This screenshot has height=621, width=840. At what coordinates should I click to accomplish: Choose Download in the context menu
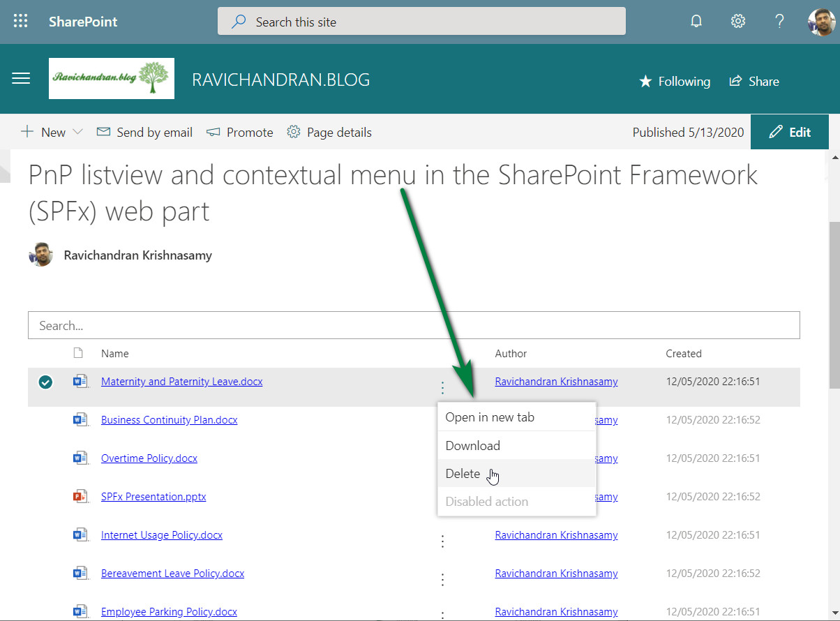tap(472, 446)
